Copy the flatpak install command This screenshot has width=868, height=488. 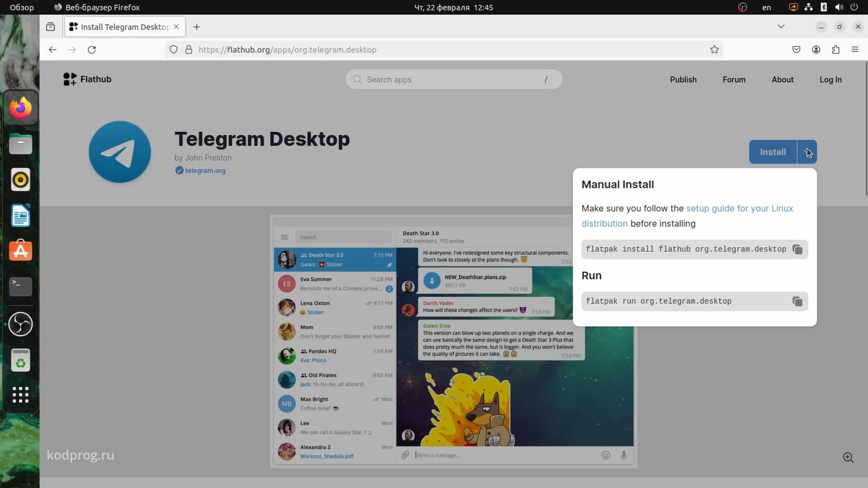(x=797, y=249)
